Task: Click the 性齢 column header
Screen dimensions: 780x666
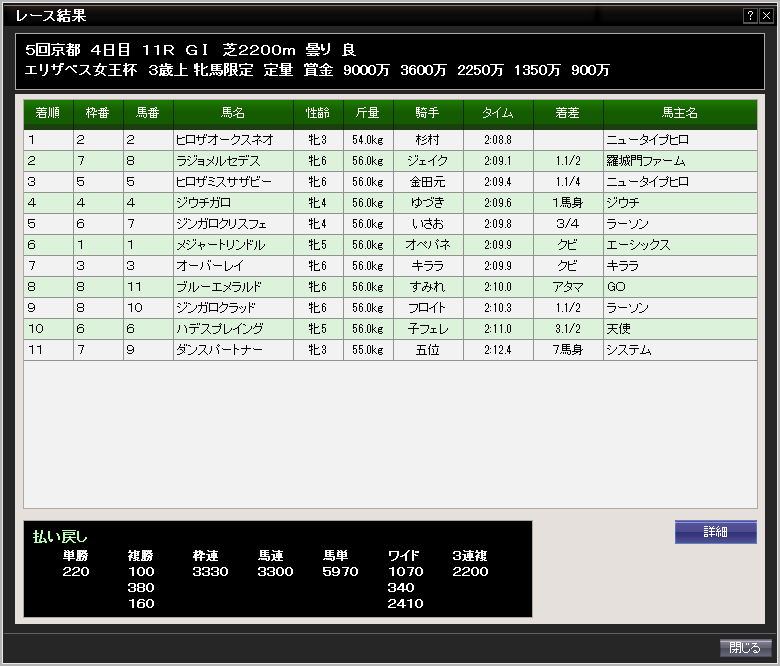Action: (x=318, y=113)
